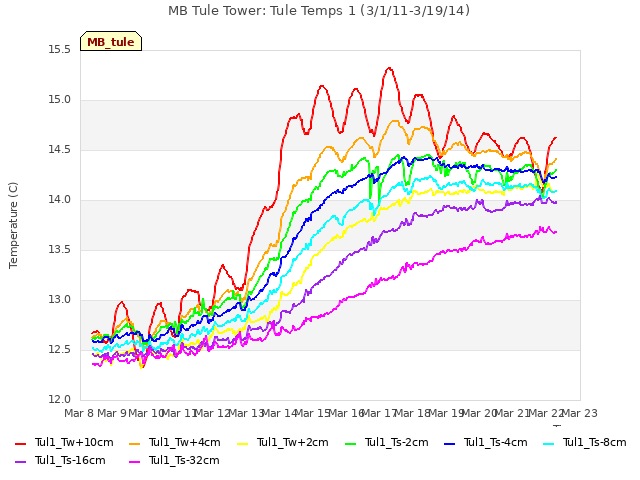Select the Tul1_Ts-4cm legend label

point(496,442)
